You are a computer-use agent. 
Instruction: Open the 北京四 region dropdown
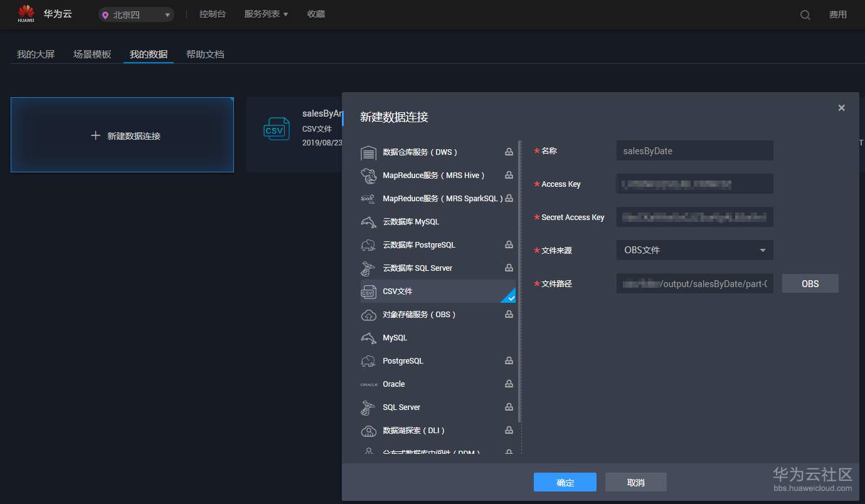tap(136, 15)
